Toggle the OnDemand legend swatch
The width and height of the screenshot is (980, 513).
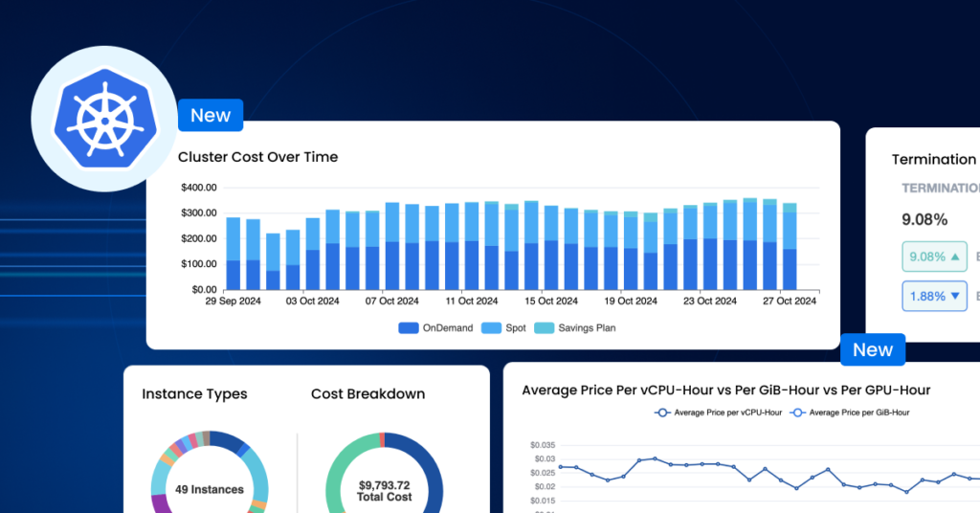pos(408,328)
